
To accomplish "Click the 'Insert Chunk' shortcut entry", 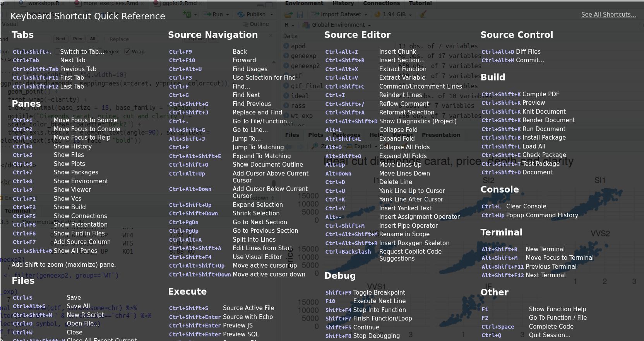I will click(397, 51).
